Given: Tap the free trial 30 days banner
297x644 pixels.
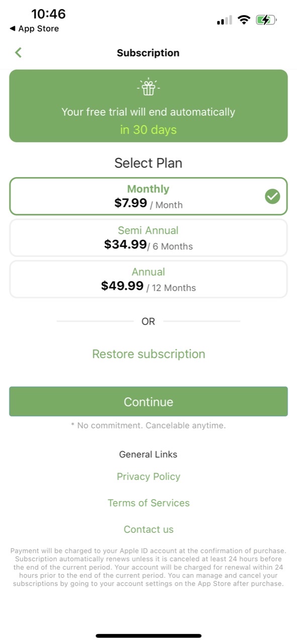Looking at the screenshot, I should [148, 106].
